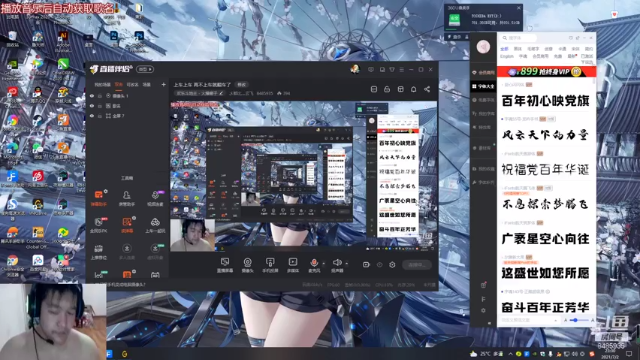This screenshot has height=360, width=640.
Task: Add a new scene with the plus icon
Action: (164, 84)
